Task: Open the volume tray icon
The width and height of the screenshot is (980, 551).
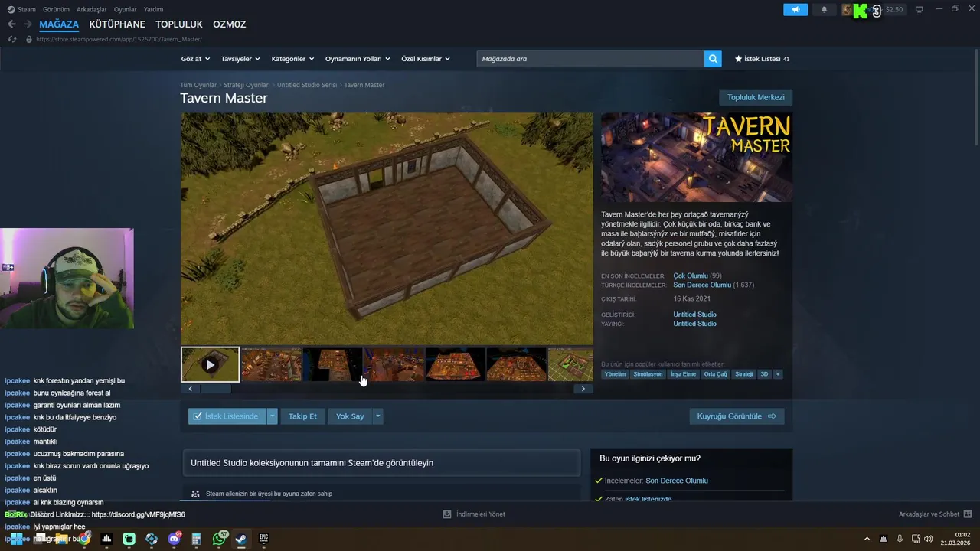Action: [x=928, y=538]
